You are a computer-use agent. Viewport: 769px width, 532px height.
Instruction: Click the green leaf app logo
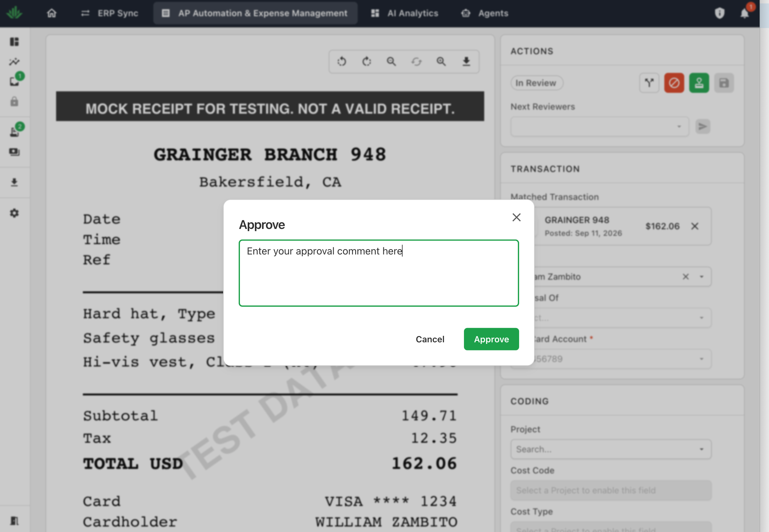tap(14, 13)
